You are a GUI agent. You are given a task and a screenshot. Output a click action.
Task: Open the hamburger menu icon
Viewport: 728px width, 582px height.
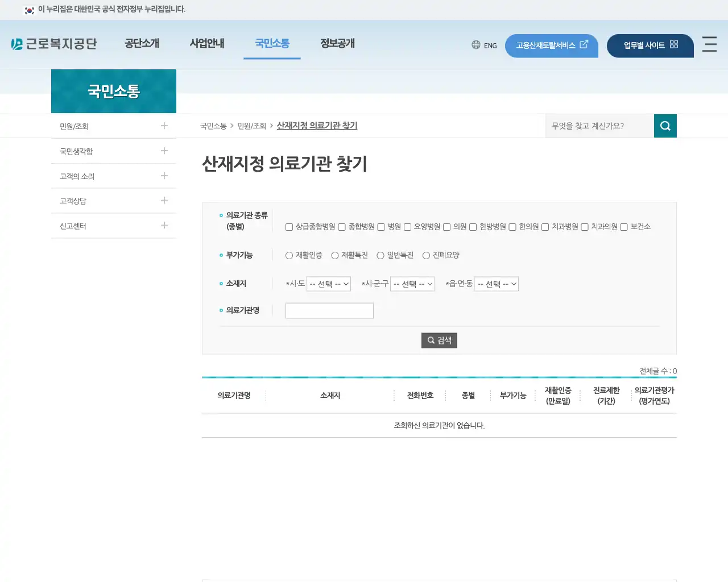pyautogui.click(x=709, y=45)
